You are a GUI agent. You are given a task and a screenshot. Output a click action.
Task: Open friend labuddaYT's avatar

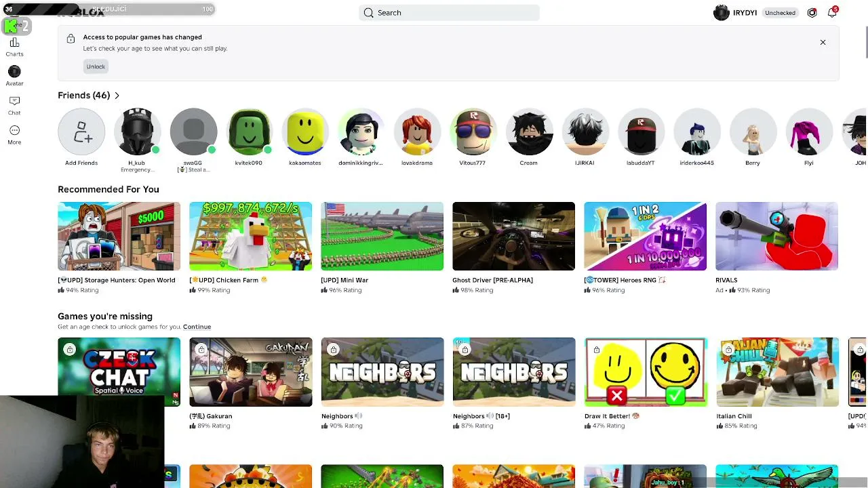(x=641, y=131)
